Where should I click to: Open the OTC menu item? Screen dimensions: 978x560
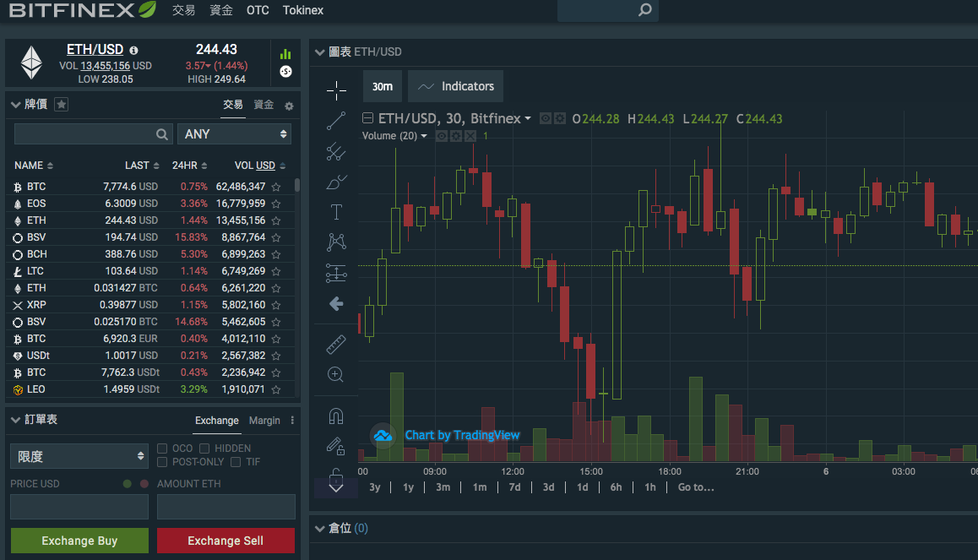click(x=258, y=10)
